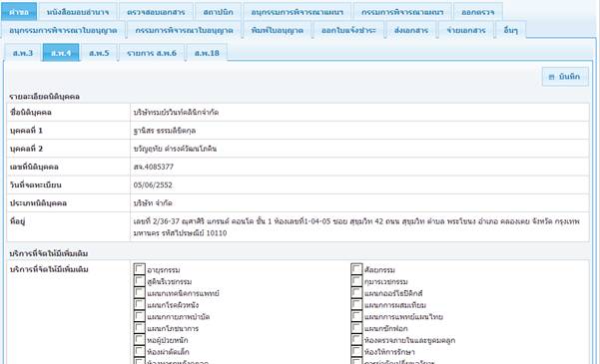600x364 pixels.
Task: Click the company name value in the ชื่อนิติบุคคล row
Action: 176,113
